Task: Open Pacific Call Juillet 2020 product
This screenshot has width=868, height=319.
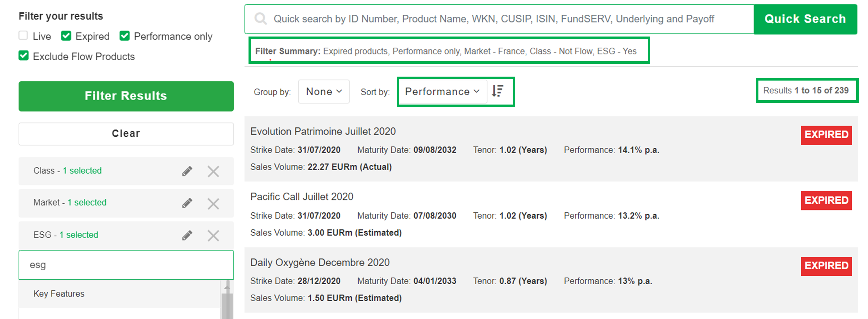Action: (302, 197)
